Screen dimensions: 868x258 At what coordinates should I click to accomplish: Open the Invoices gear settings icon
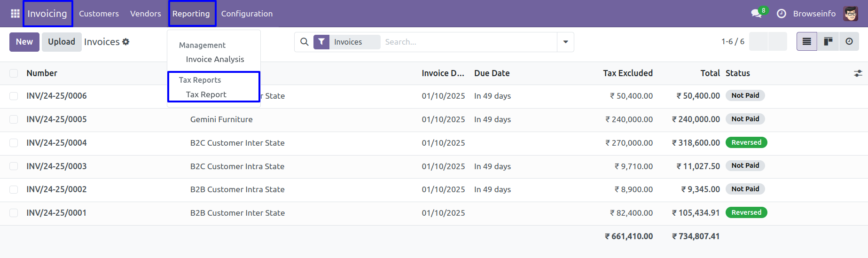(126, 42)
